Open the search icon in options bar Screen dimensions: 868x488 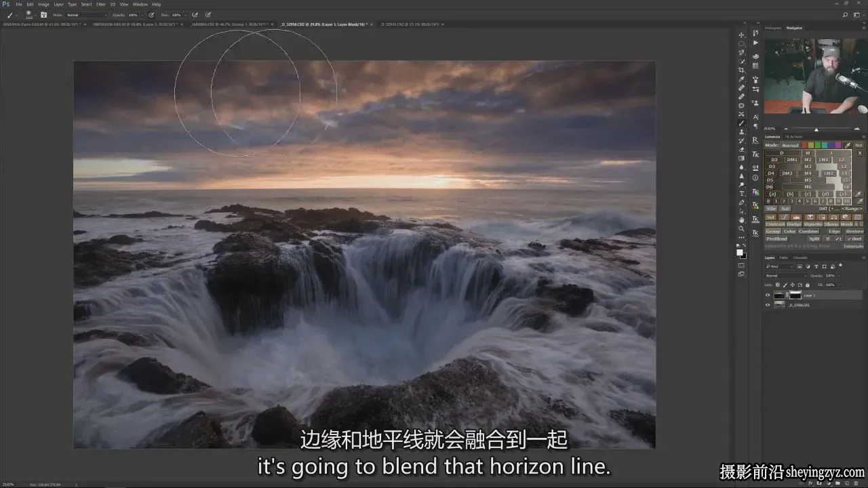[x=846, y=14]
